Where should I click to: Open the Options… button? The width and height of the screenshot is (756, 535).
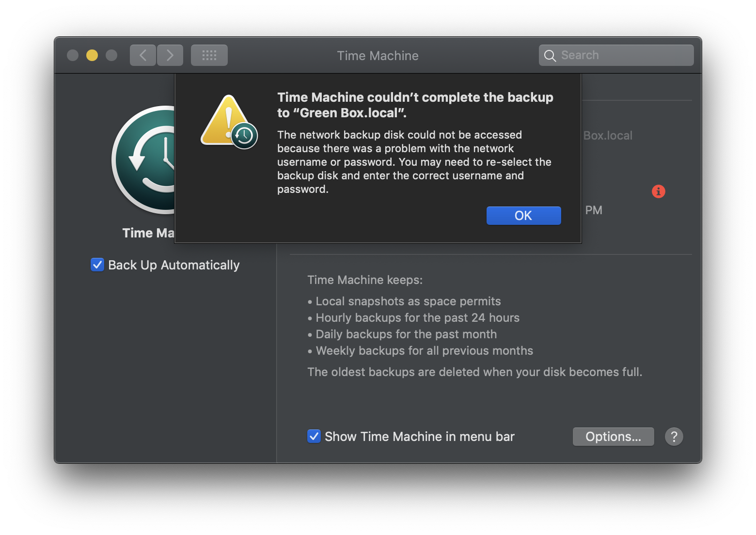613,437
